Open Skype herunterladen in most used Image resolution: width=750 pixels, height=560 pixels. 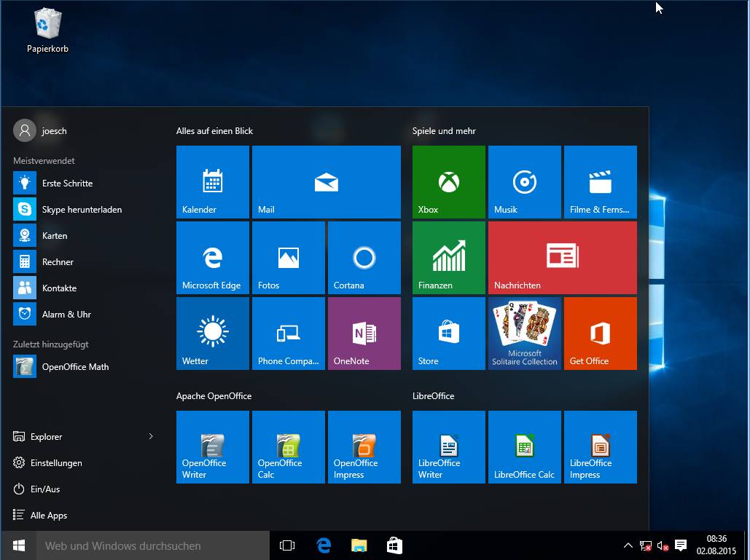point(81,210)
